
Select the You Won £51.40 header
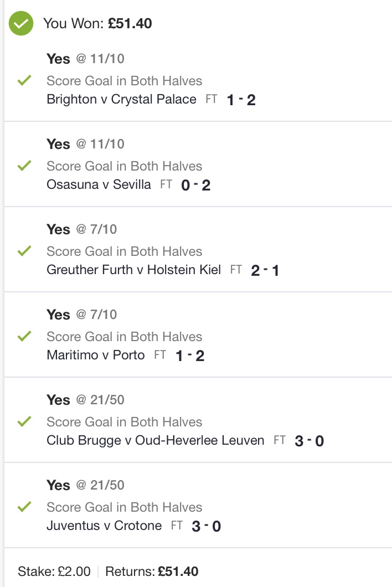97,23
